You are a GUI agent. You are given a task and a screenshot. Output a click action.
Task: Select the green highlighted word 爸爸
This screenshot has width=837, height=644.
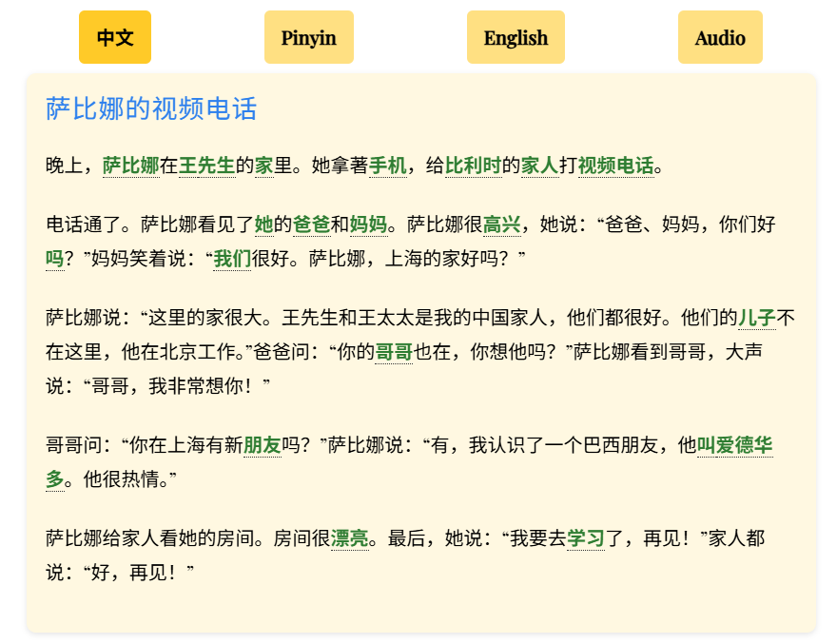[x=311, y=224]
